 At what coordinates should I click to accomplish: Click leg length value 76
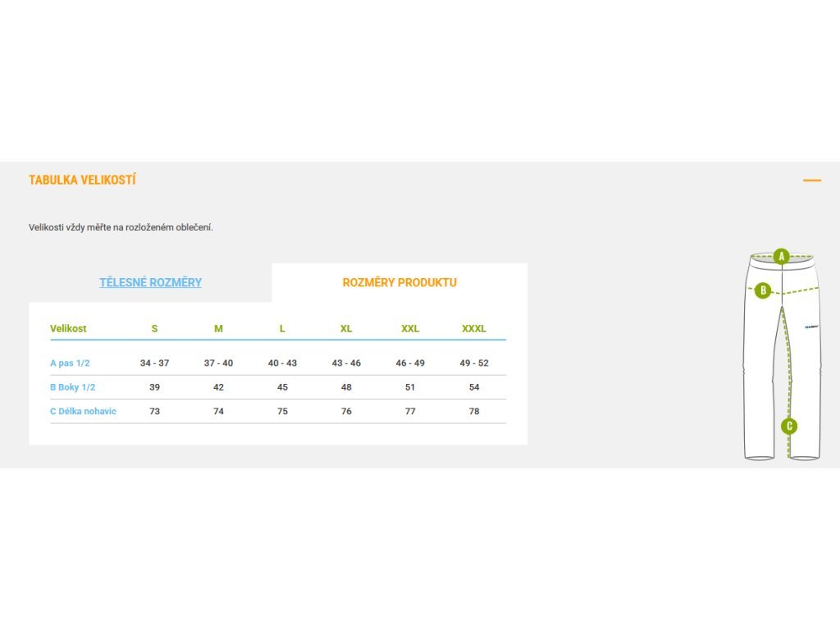click(346, 411)
